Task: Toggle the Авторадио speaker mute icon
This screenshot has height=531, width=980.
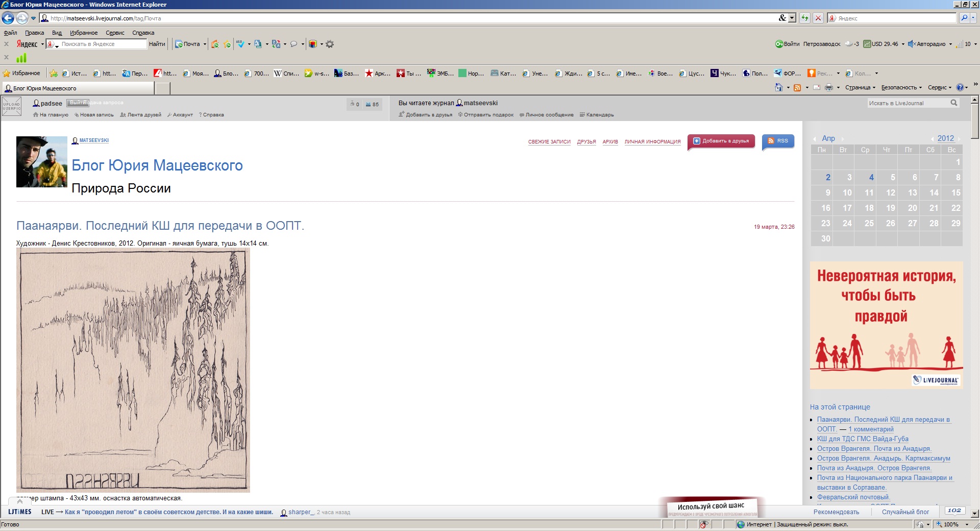Action: click(912, 44)
